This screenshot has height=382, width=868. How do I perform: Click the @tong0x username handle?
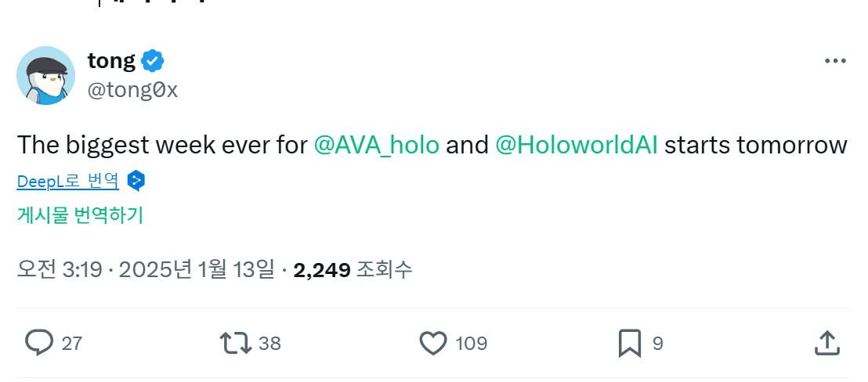point(133,90)
